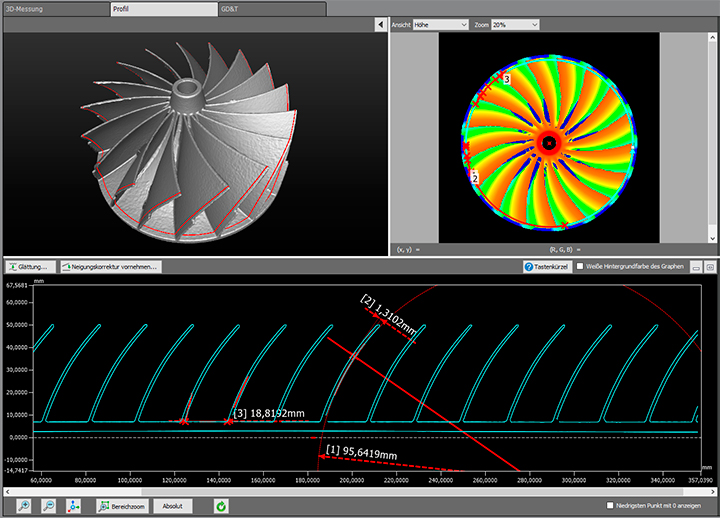Maximize the graph panel
Viewport: 720px width, 518px height.
coord(710,267)
